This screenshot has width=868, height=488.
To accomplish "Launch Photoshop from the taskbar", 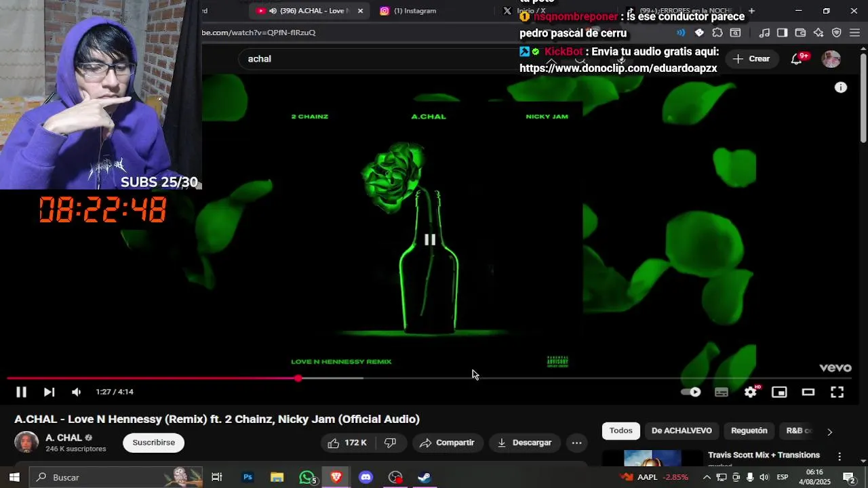I will [x=248, y=477].
